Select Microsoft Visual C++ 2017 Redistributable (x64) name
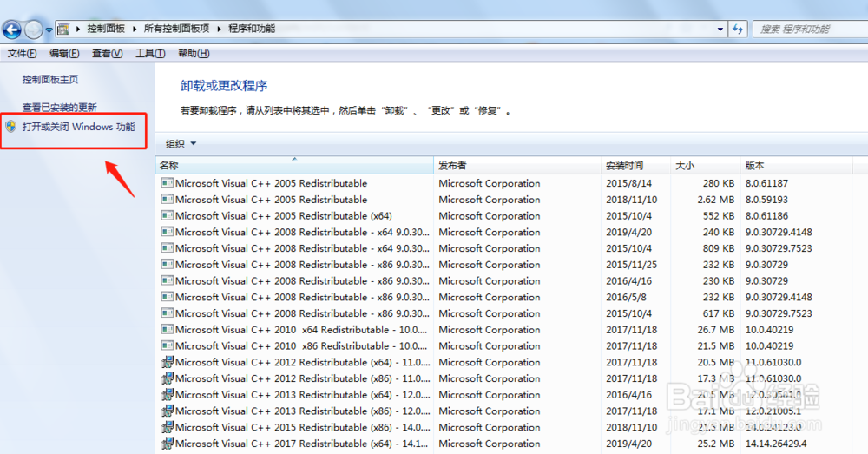The height and width of the screenshot is (454, 868). point(302,444)
